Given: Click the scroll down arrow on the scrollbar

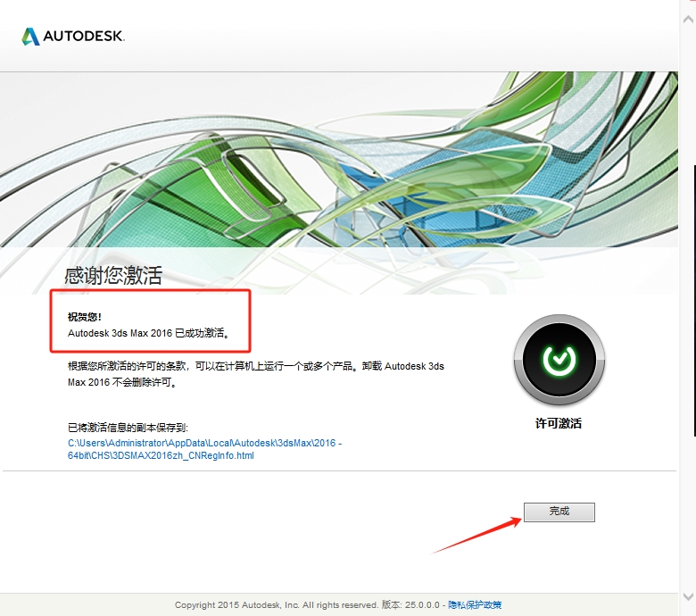Looking at the screenshot, I should [x=688, y=596].
